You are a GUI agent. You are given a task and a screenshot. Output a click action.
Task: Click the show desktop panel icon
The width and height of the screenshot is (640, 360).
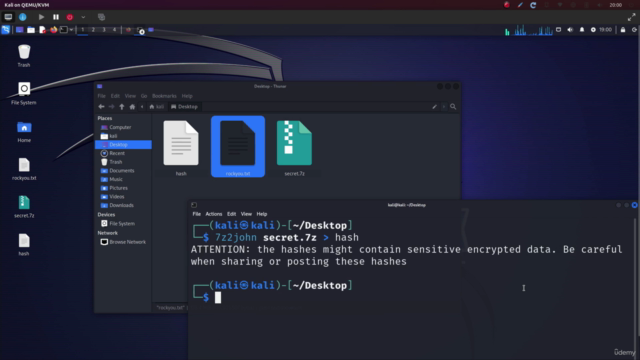[x=19, y=30]
